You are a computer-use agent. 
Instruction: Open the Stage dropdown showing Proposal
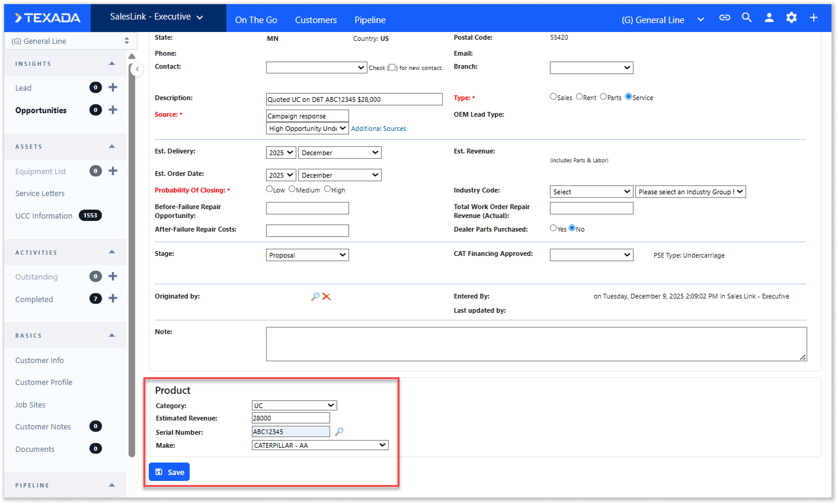point(307,255)
